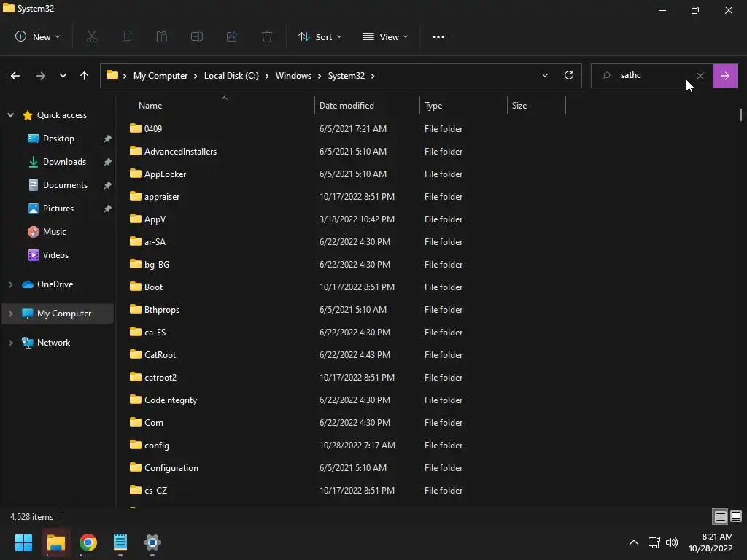Click My Computer in the address breadcrumb
This screenshot has width=747, height=560.
pyautogui.click(x=160, y=76)
